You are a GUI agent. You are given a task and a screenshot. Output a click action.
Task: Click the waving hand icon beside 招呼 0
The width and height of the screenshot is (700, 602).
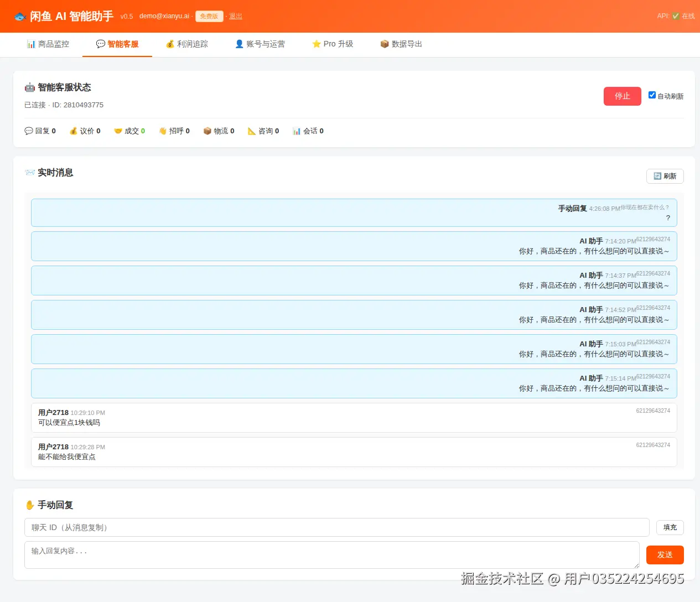coord(163,131)
